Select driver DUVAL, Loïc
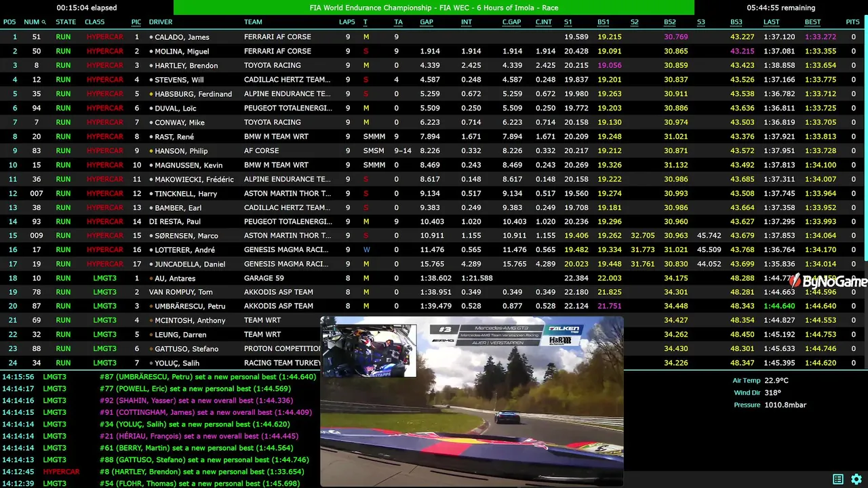This screenshot has width=868, height=488. click(177, 108)
